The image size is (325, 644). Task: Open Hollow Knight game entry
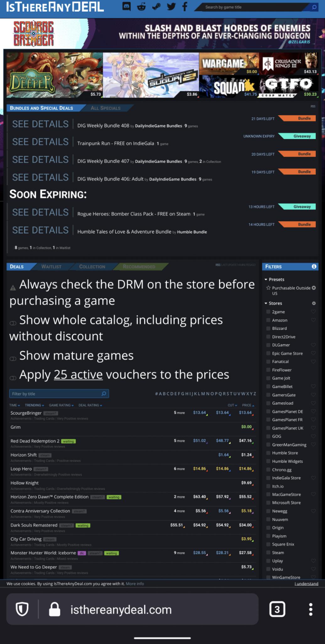(24, 483)
